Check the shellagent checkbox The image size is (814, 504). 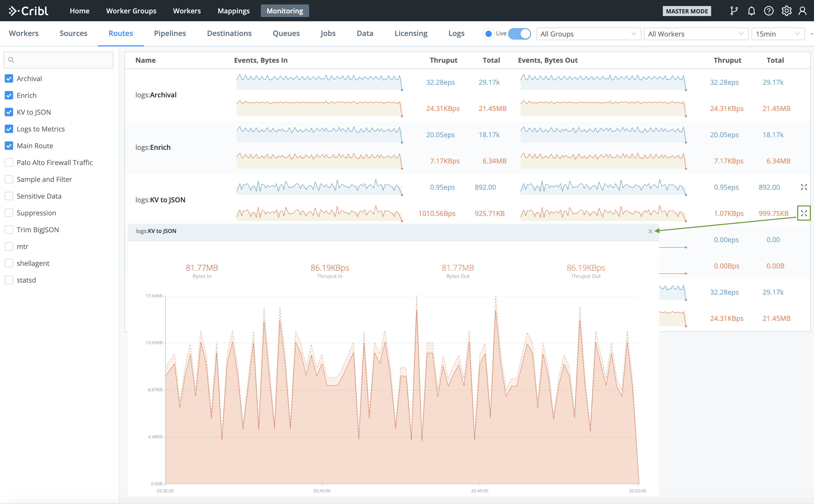[x=9, y=263]
